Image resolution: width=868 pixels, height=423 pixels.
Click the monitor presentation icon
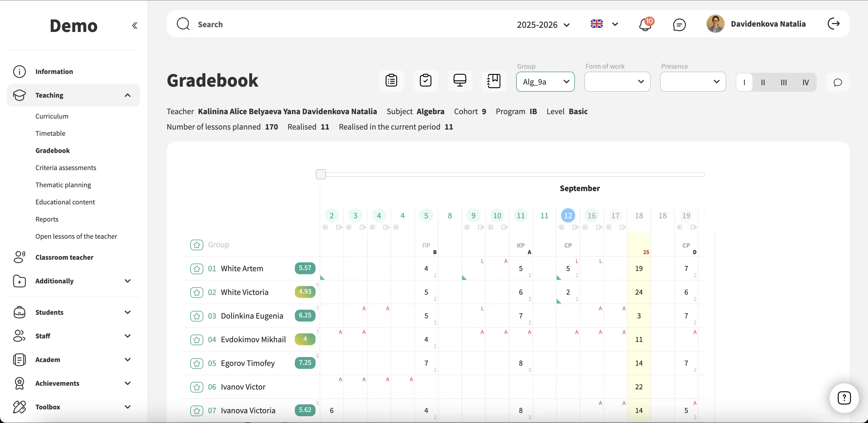[460, 81]
